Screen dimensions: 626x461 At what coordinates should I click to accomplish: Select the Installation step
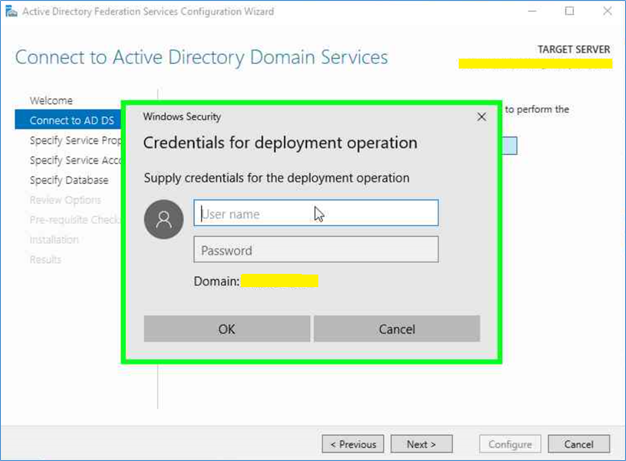(x=54, y=240)
